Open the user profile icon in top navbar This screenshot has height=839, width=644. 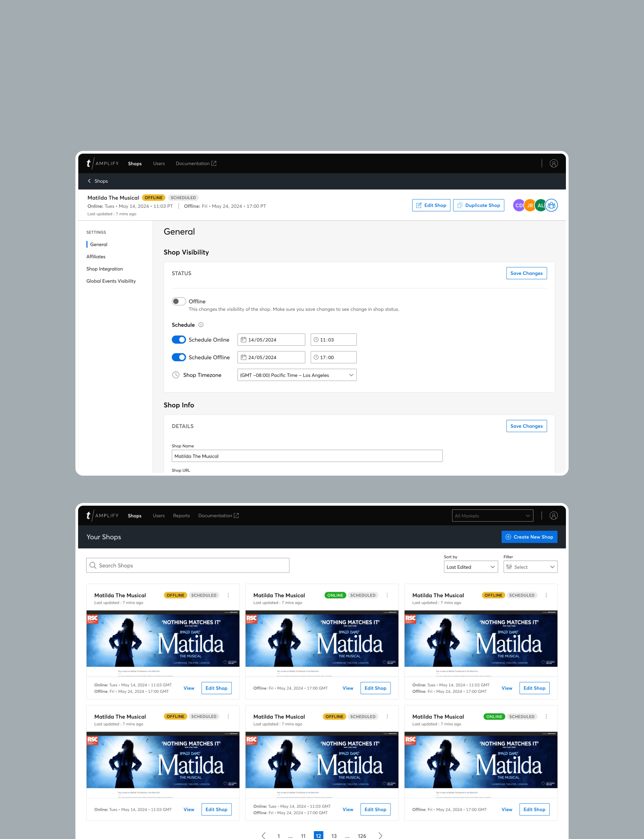(x=554, y=163)
